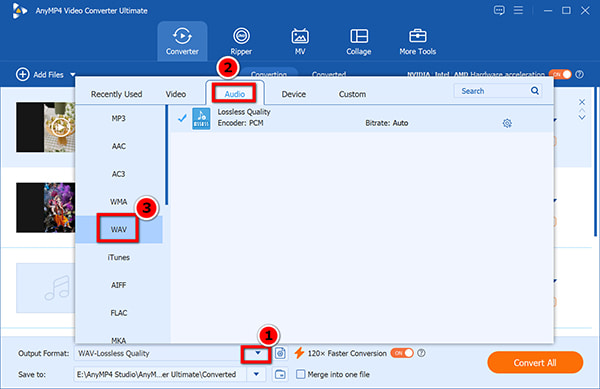This screenshot has height=389, width=600.
Task: Select the Custom format tab
Action: [352, 94]
